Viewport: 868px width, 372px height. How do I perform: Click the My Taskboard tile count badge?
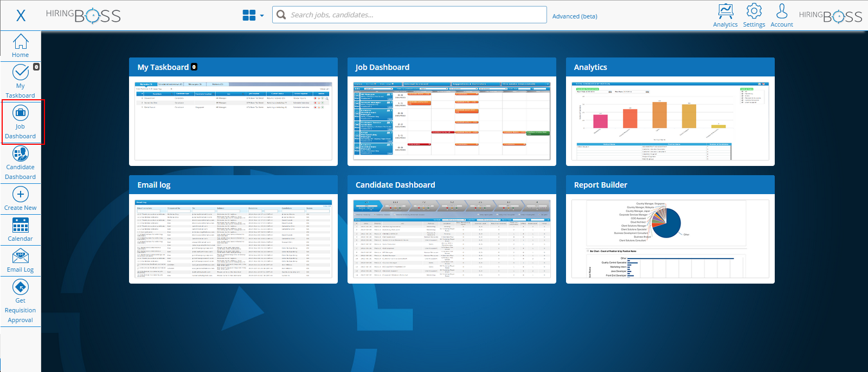click(x=194, y=67)
